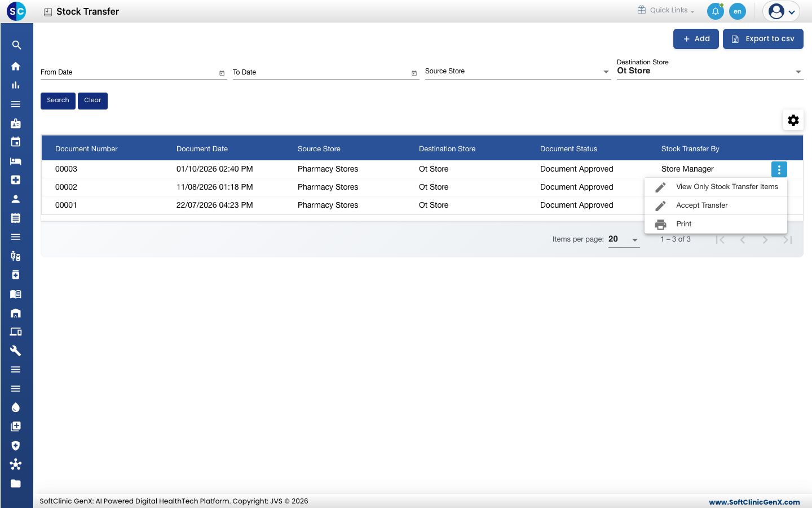The width and height of the screenshot is (812, 508).
Task: Click the notification bell icon
Action: [x=716, y=11]
